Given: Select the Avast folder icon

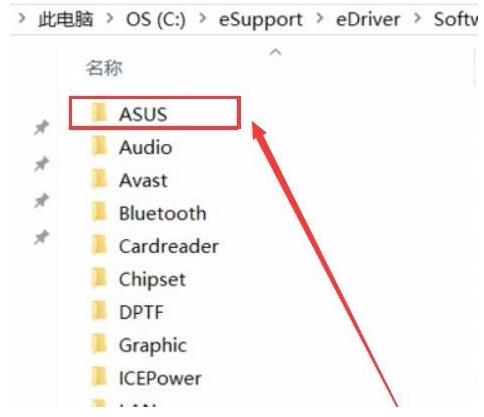Looking at the screenshot, I should coord(99,179).
